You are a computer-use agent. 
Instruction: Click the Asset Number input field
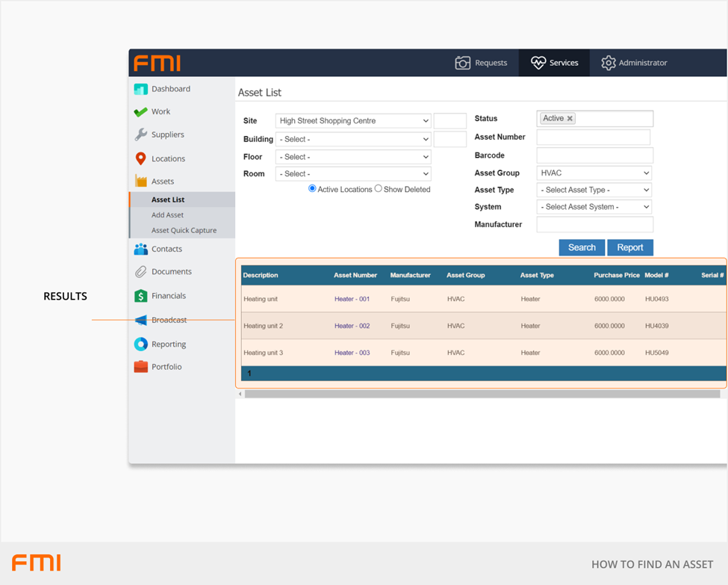593,137
